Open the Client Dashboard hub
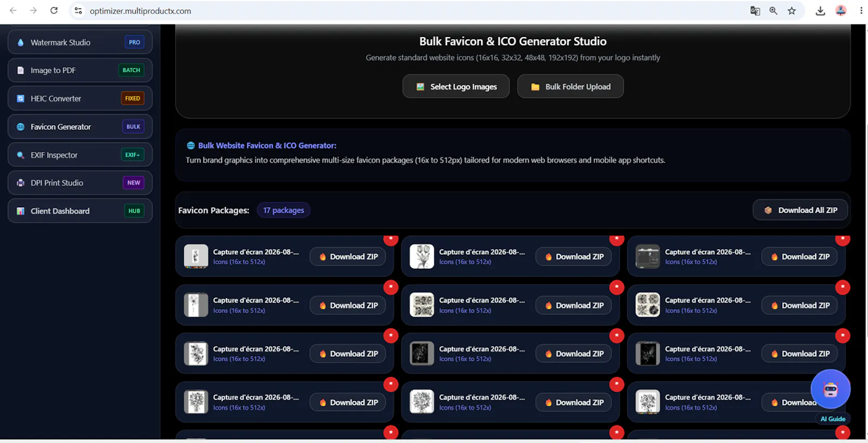This screenshot has width=868, height=443. (x=80, y=211)
